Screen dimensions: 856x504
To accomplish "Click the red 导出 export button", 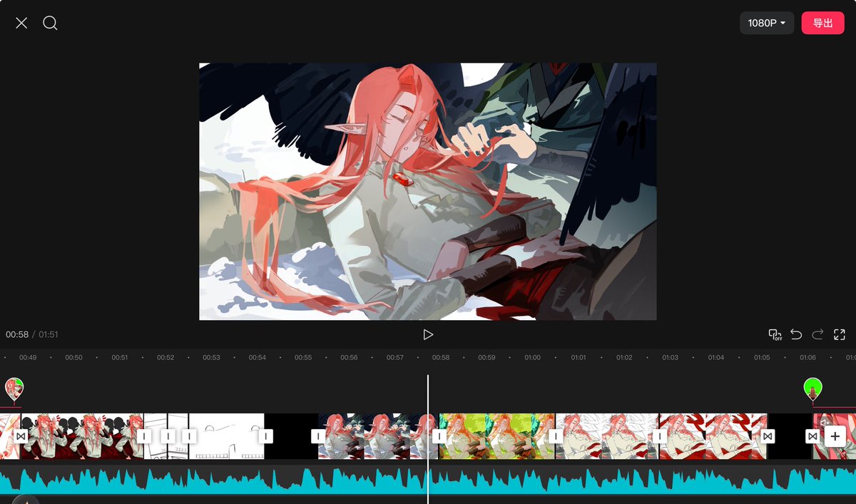I will pos(822,23).
